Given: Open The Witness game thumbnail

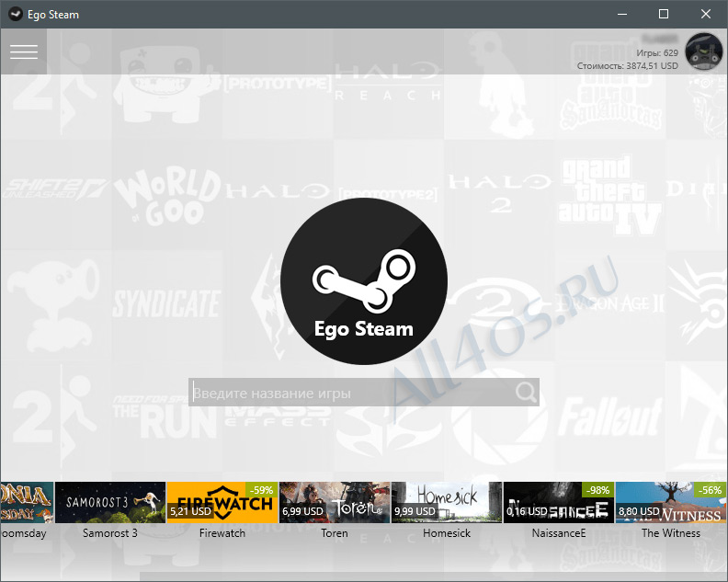Looking at the screenshot, I should tap(671, 502).
